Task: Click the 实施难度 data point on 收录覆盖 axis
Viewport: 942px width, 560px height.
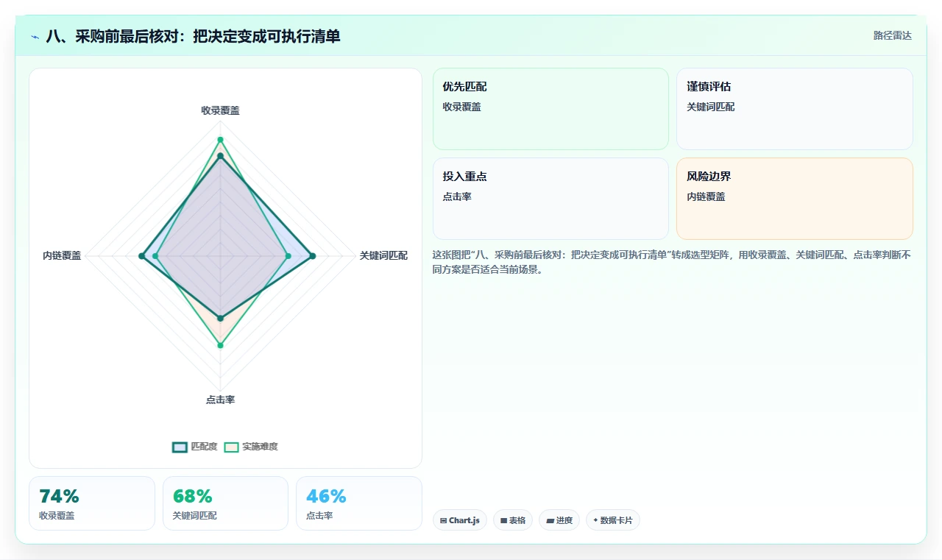Action: click(x=220, y=140)
